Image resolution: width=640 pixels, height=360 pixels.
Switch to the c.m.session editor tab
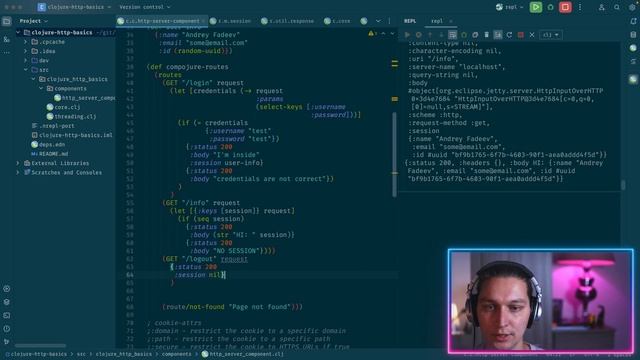pyautogui.click(x=231, y=21)
